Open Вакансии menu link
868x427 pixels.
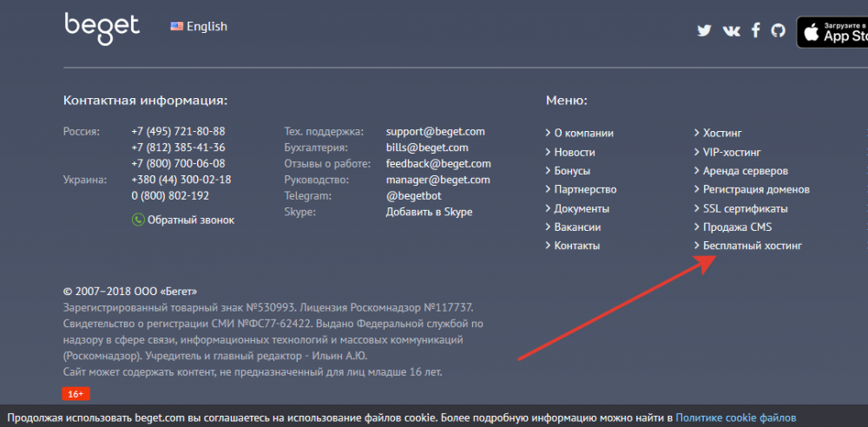(x=577, y=227)
